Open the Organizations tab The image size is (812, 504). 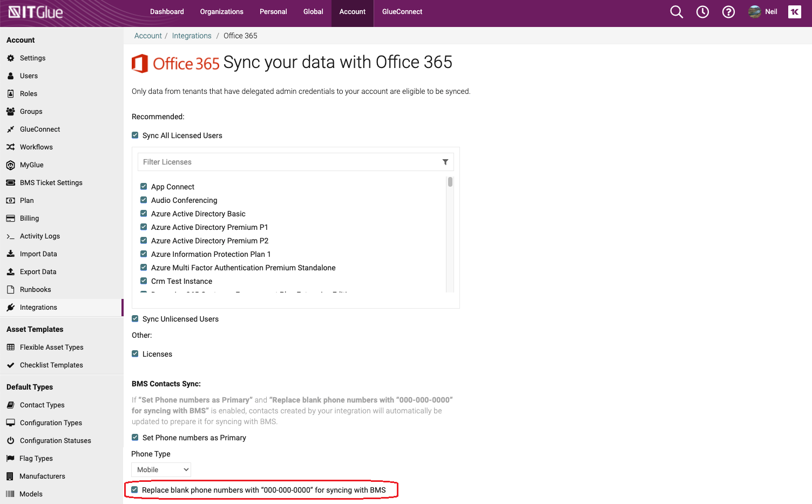click(x=221, y=12)
